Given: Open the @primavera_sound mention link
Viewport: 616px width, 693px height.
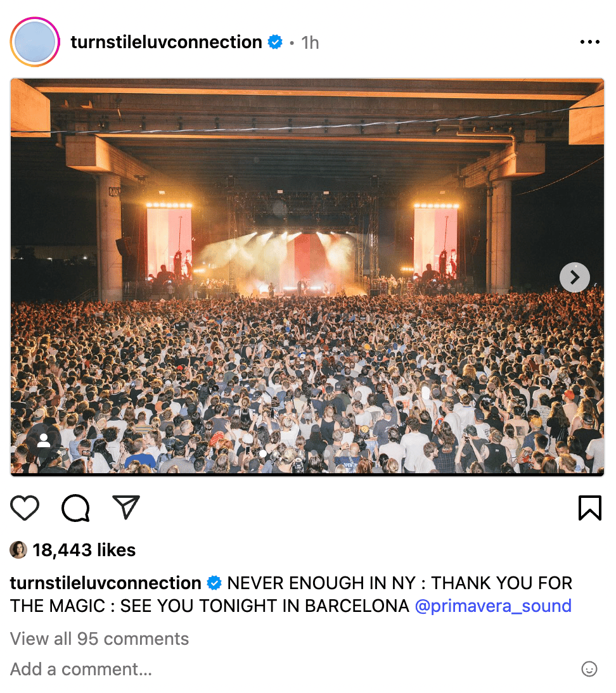Looking at the screenshot, I should (x=493, y=606).
